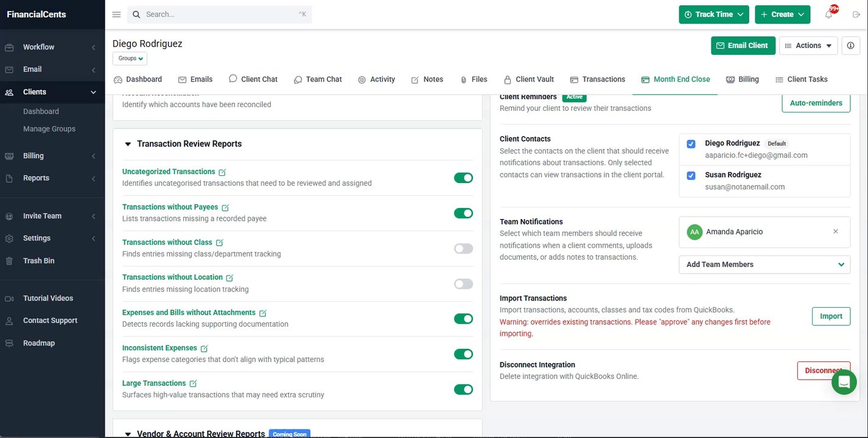The image size is (868, 438).
Task: Open Large Transactions external link icon
Action: point(193,384)
